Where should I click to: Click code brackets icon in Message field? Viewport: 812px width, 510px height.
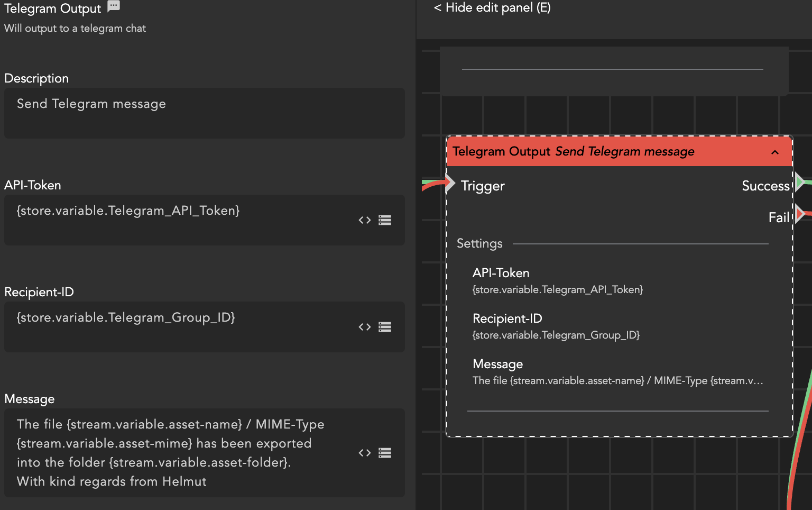click(364, 453)
